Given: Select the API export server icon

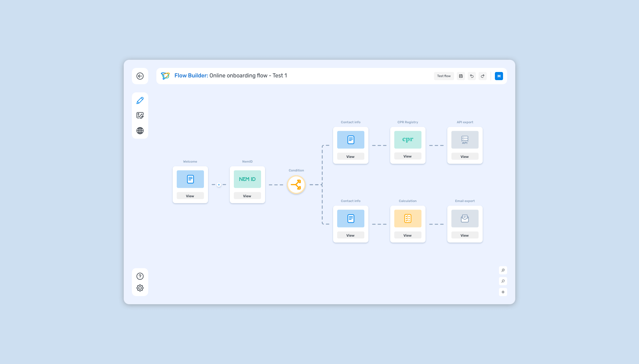Looking at the screenshot, I should point(465,140).
